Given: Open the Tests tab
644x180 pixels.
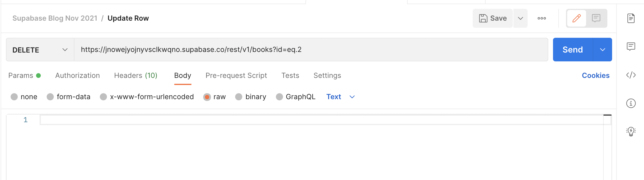Looking at the screenshot, I should 290,76.
